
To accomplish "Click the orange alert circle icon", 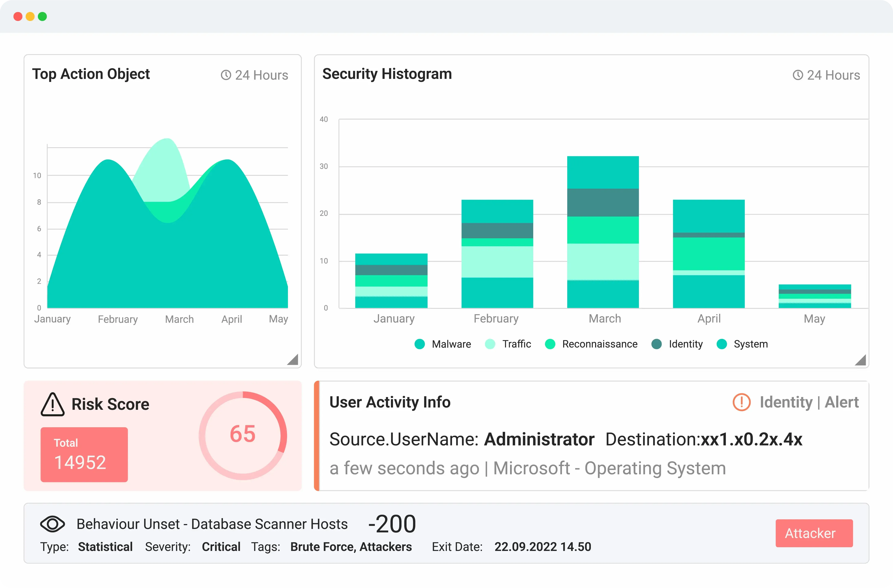I will 741,402.
